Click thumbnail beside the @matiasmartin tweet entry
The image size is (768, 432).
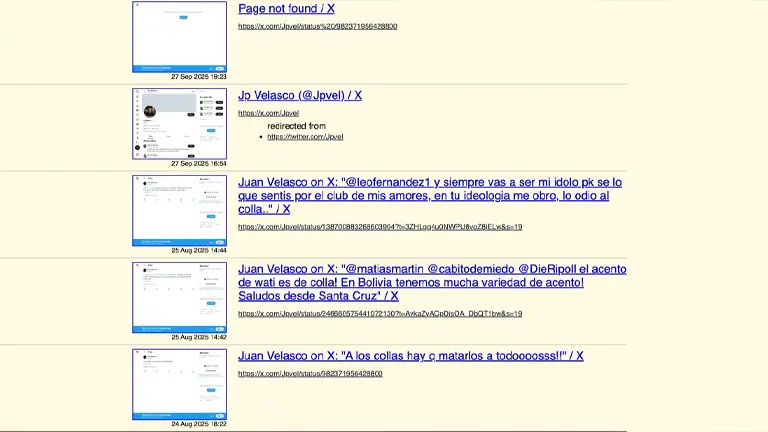click(x=180, y=297)
